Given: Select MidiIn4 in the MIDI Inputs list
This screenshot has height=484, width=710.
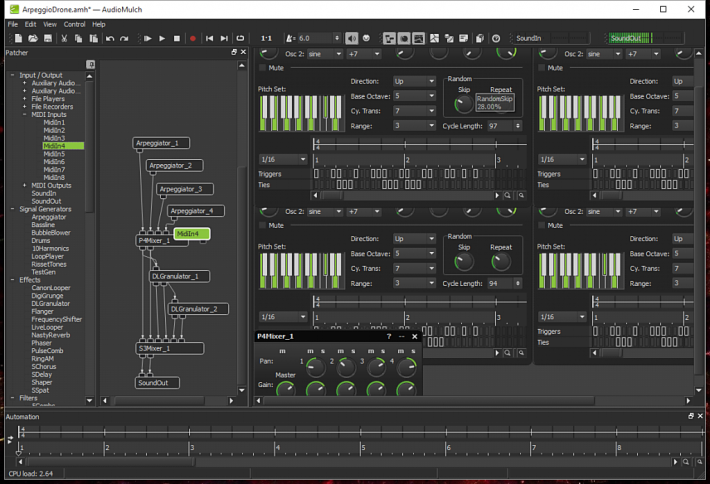Looking at the screenshot, I should coord(63,146).
